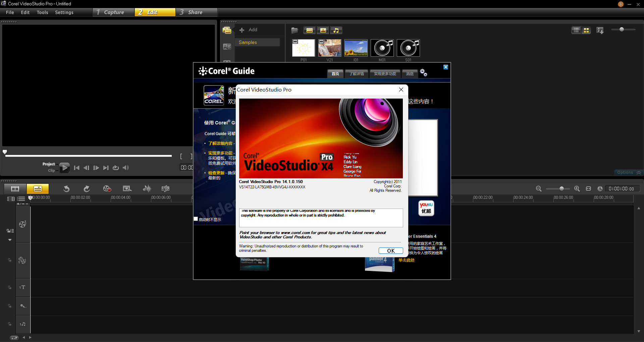
Task: Click the import media folder icon
Action: click(x=294, y=30)
